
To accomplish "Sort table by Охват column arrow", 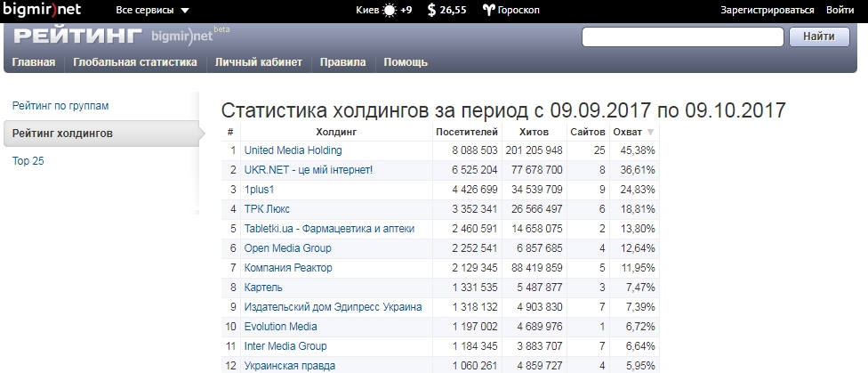I will pos(650,132).
